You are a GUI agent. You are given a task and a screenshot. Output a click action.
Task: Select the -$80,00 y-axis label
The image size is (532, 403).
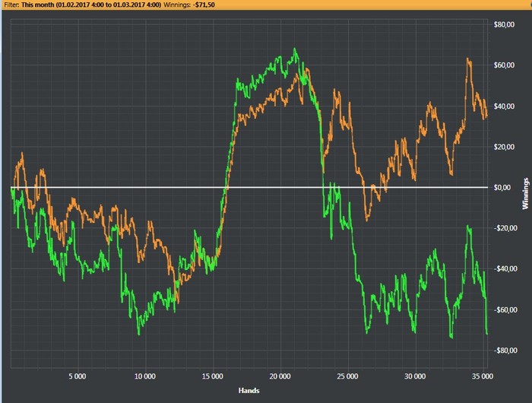505,351
